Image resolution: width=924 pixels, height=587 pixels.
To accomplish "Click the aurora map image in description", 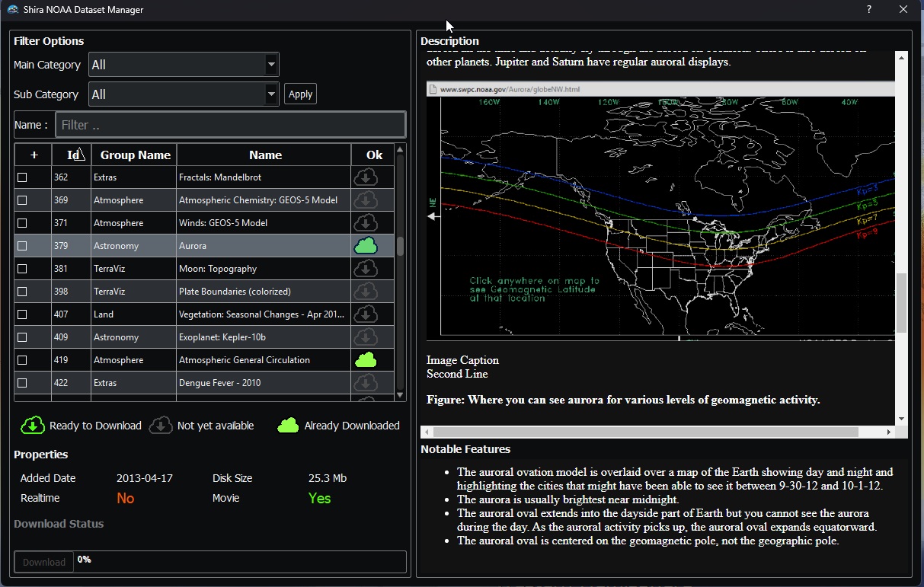I will pos(660,211).
